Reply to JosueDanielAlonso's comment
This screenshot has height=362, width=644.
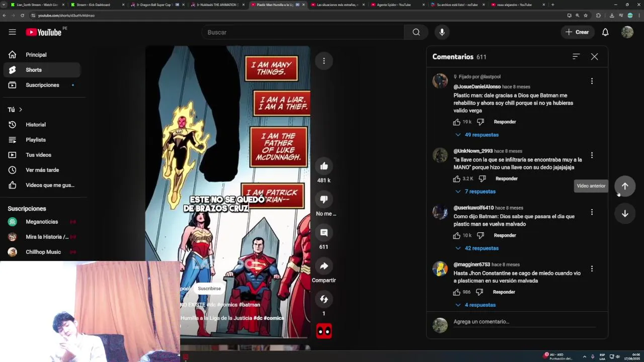coord(505,122)
